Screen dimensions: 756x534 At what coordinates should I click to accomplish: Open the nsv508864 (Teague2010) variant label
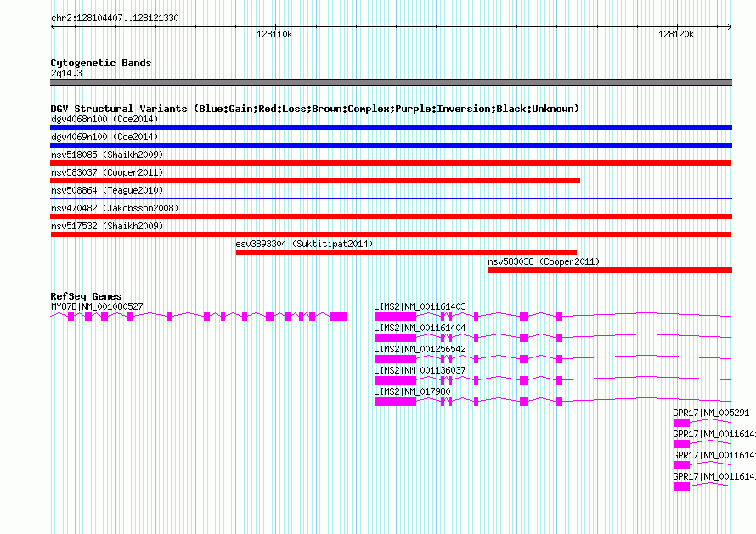click(x=107, y=190)
